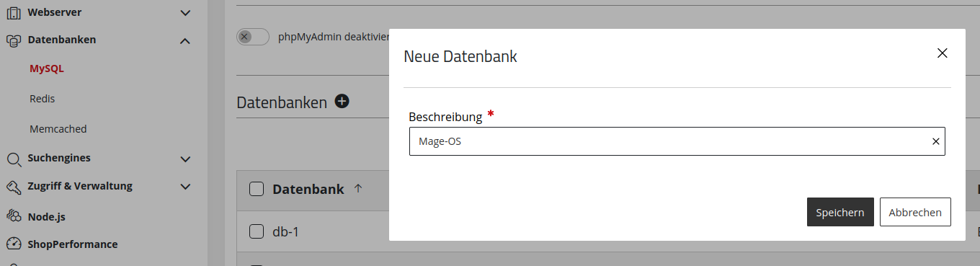Screen dimensions: 980x266
Task: Expand the Suchengines section chevron
Action: tap(185, 159)
